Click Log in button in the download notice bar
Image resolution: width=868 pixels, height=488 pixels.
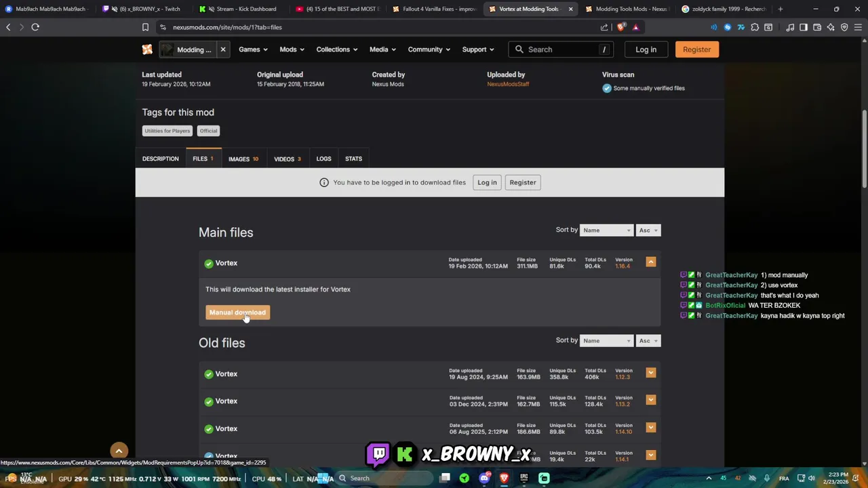coord(487,182)
